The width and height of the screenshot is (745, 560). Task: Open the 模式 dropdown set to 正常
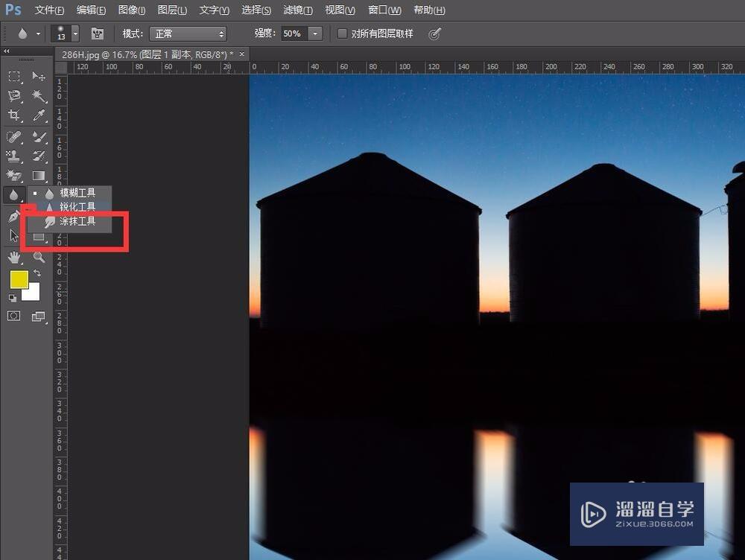coord(188,34)
